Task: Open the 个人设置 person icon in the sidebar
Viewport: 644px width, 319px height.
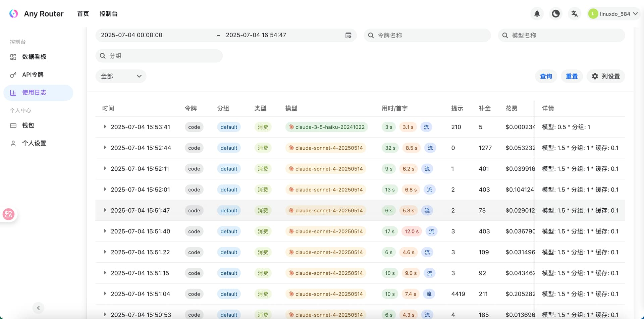Action: coord(13,143)
